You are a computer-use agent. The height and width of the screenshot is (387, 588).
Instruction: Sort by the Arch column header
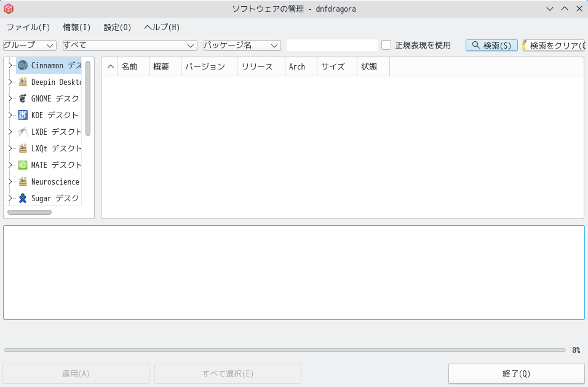pos(301,66)
